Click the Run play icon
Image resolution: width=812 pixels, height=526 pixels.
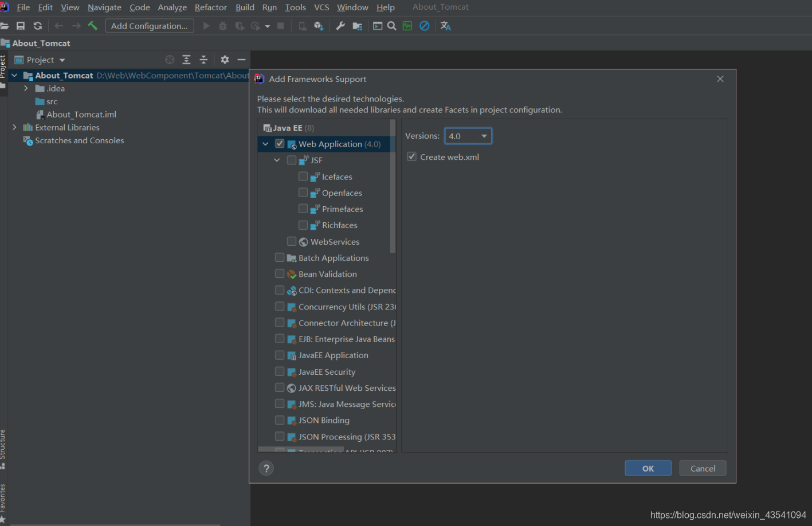(206, 26)
